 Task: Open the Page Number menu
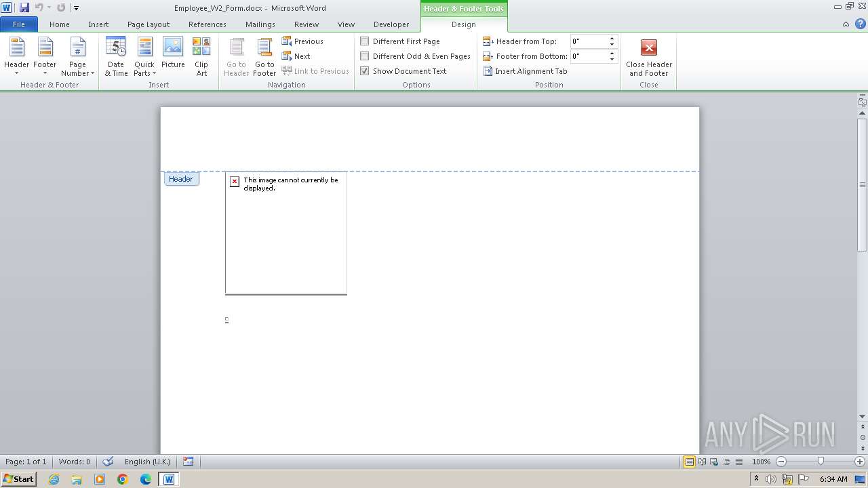pyautogui.click(x=77, y=57)
